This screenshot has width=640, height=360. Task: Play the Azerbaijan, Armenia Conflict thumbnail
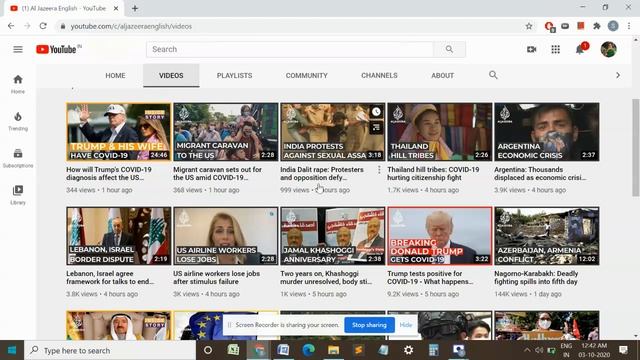(x=547, y=236)
